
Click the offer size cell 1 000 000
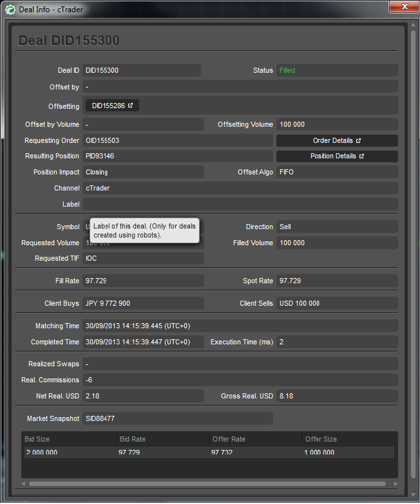319,453
